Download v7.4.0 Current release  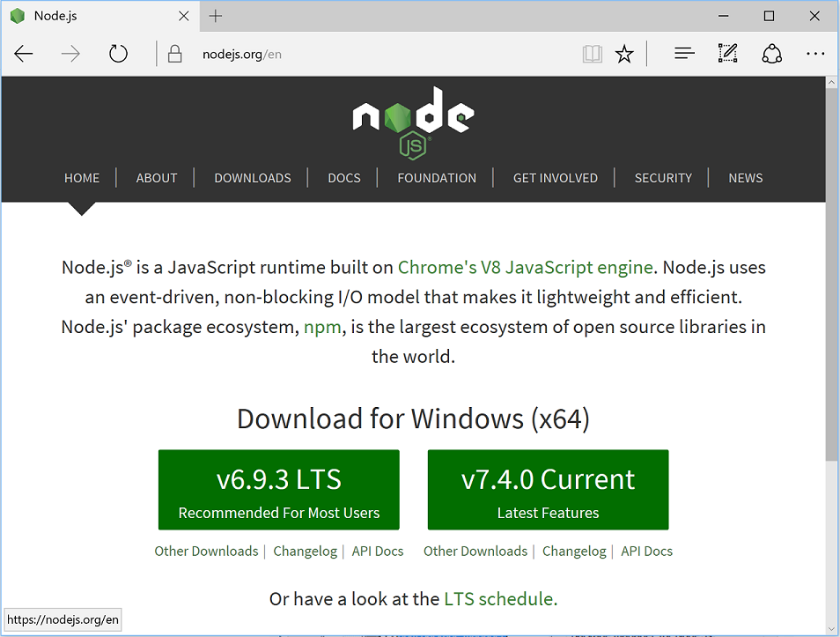pyautogui.click(x=548, y=490)
